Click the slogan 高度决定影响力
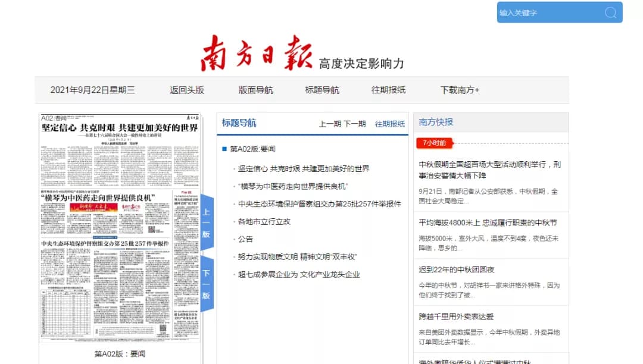 coord(362,64)
